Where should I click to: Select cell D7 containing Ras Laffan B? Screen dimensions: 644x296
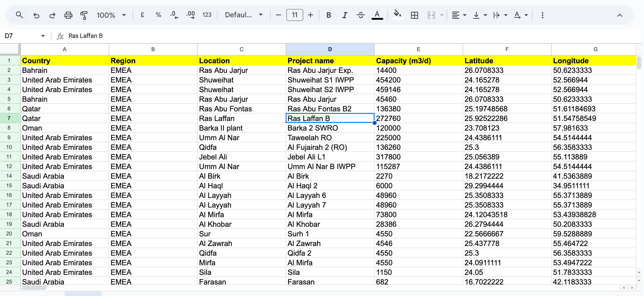[x=330, y=118]
